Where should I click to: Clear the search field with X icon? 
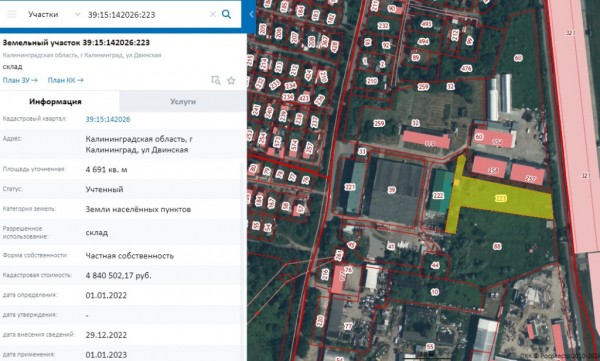click(x=212, y=15)
